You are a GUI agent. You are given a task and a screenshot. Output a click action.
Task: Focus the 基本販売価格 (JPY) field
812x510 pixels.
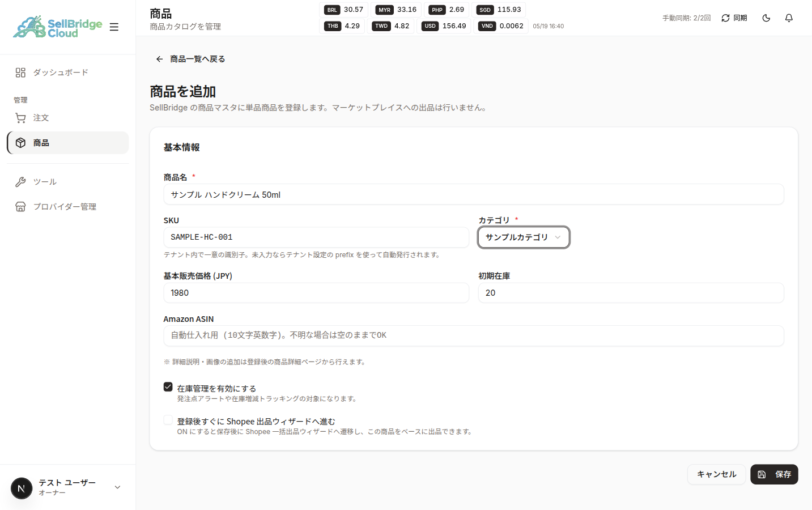point(316,293)
